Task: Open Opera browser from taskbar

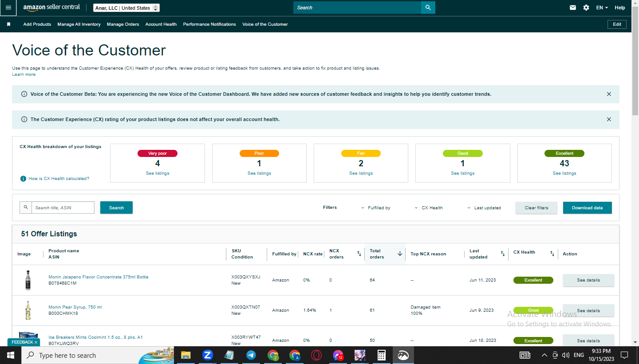Action: [316, 355]
